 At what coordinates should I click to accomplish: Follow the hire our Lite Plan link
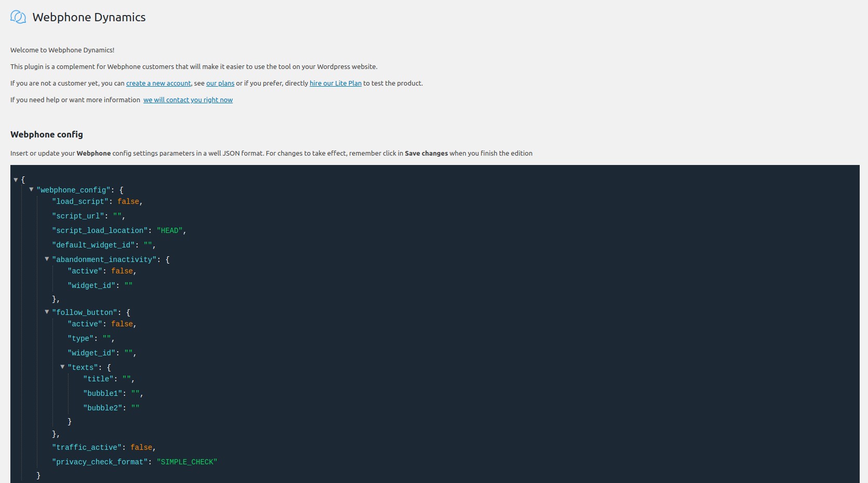[x=335, y=84]
